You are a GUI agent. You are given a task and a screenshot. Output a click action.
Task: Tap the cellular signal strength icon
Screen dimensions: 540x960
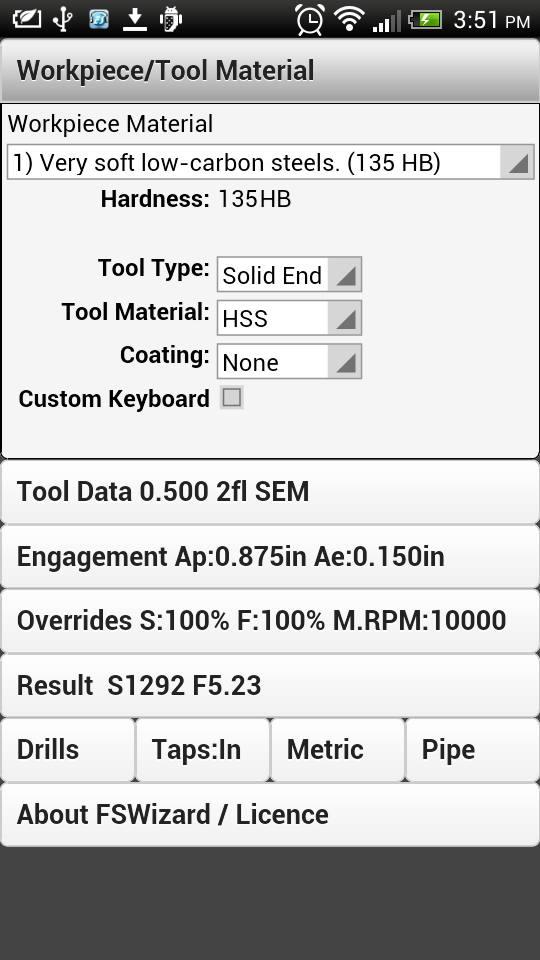(x=386, y=20)
